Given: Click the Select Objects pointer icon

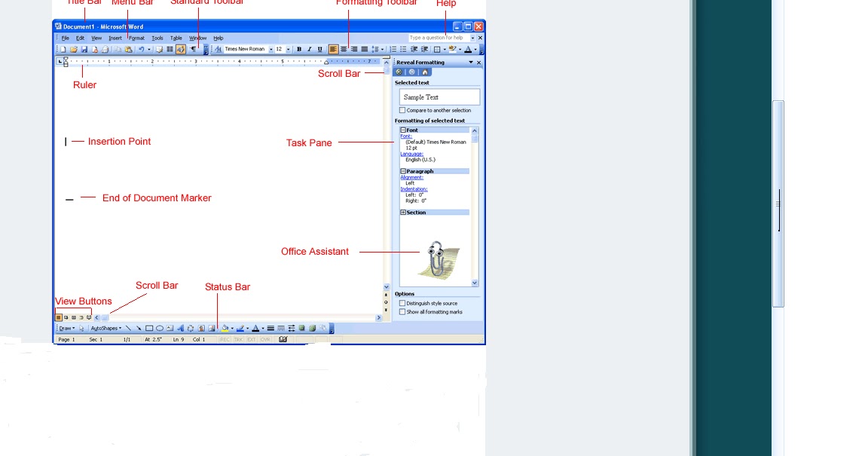Looking at the screenshot, I should (81, 328).
